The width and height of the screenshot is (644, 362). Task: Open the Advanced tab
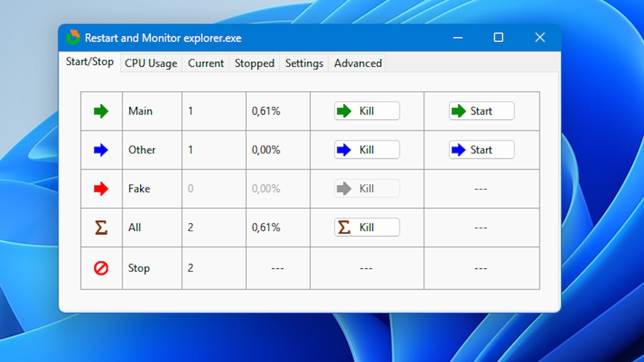tap(358, 63)
